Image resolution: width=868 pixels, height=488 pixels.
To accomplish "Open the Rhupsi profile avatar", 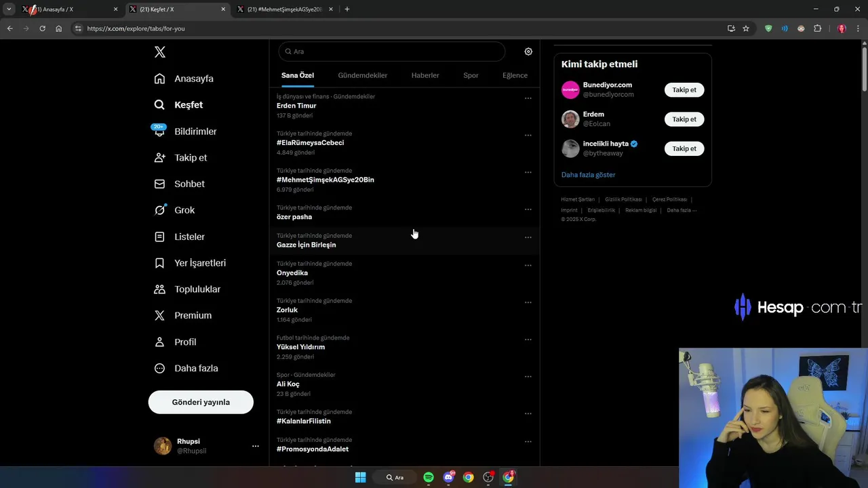I will 163,446.
